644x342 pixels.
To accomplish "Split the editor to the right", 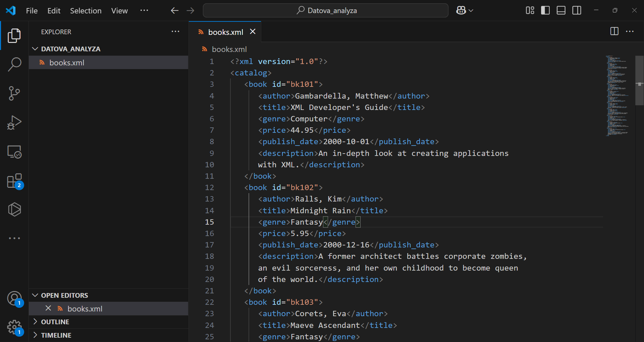I will coord(614,31).
